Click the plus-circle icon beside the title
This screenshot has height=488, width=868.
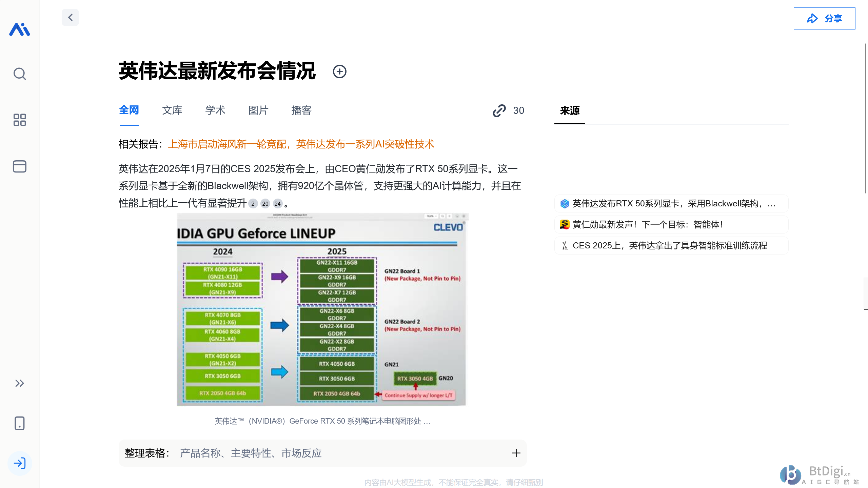[x=339, y=72]
